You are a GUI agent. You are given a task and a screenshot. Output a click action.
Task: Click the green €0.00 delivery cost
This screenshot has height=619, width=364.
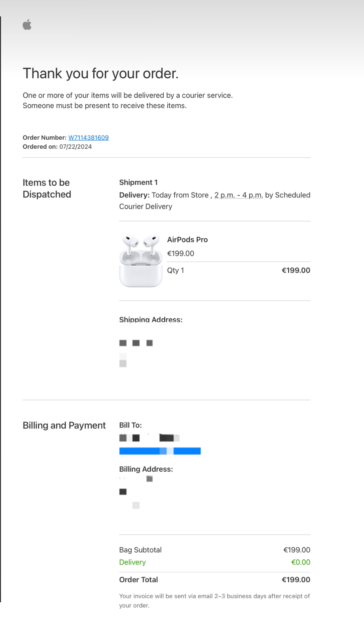[x=300, y=562]
